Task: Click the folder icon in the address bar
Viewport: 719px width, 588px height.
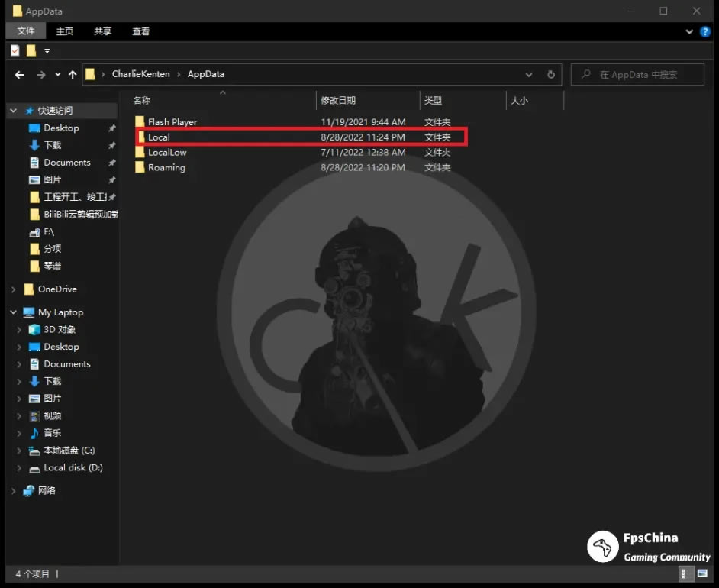Action: pyautogui.click(x=91, y=74)
